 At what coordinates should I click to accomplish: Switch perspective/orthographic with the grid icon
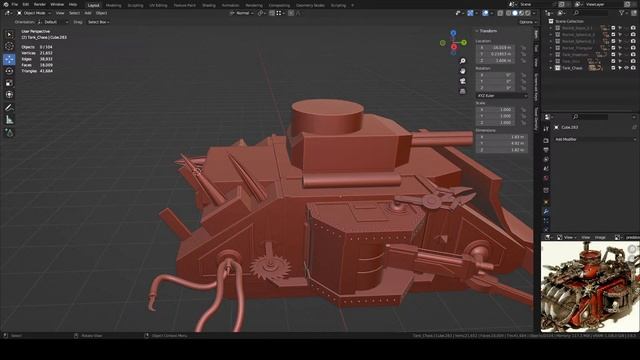point(462,91)
